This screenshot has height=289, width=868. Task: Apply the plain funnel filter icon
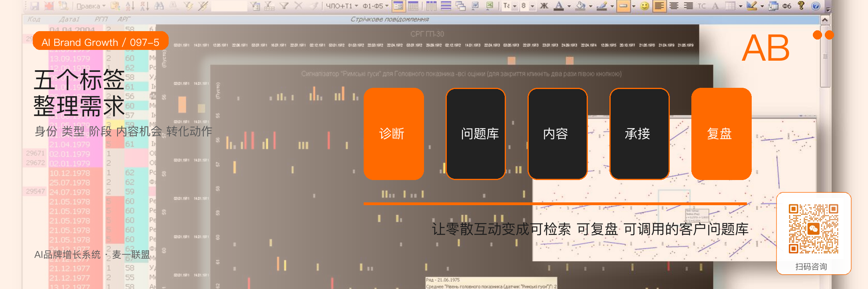(x=284, y=6)
